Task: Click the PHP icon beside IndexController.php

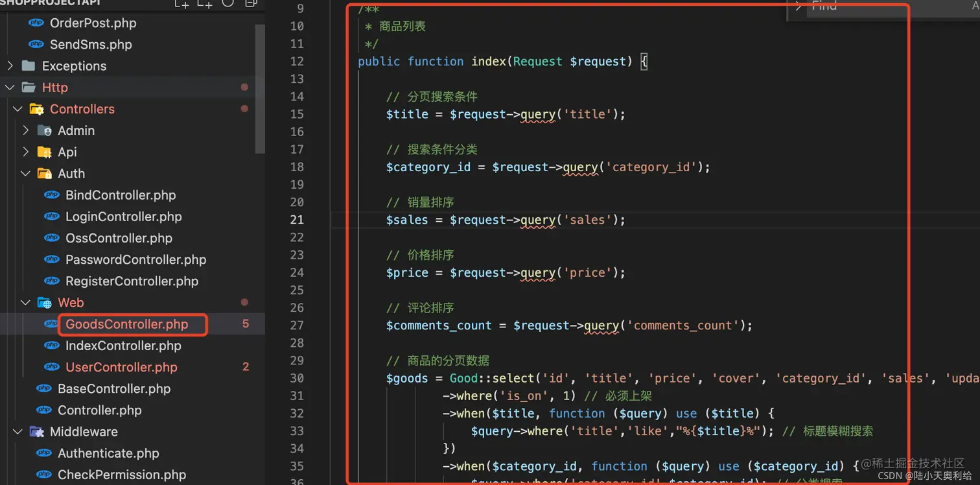Action: [x=52, y=346]
